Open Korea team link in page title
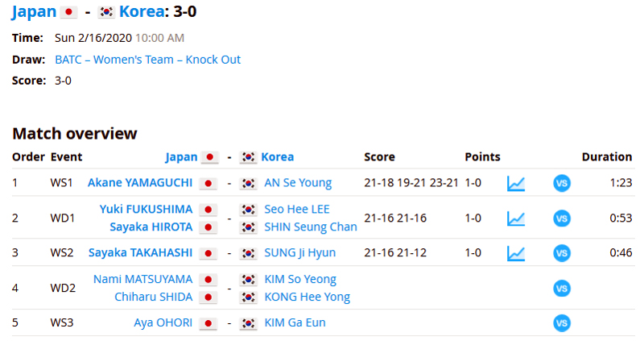644x341 pixels. [x=142, y=11]
